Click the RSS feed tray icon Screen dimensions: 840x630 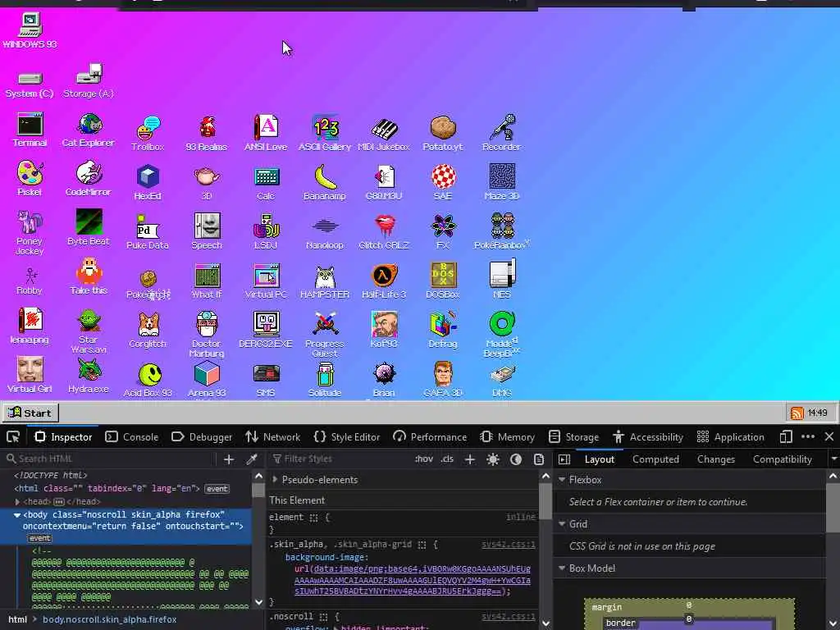tap(797, 413)
